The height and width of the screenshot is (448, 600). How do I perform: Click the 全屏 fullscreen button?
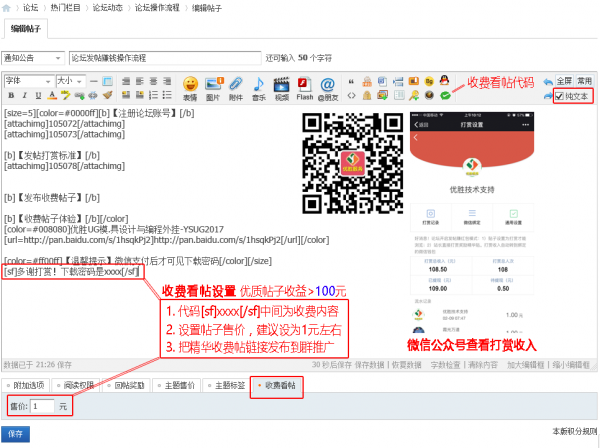(x=565, y=80)
